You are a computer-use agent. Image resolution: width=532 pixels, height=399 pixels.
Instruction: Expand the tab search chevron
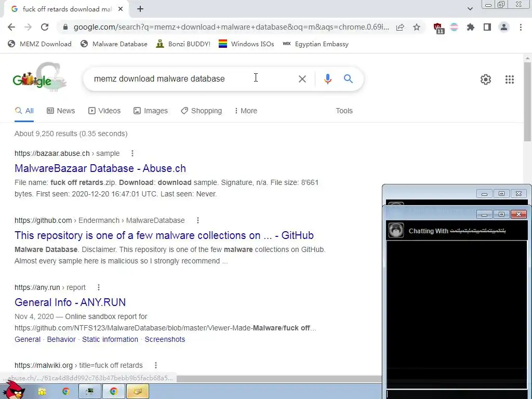coord(470,9)
